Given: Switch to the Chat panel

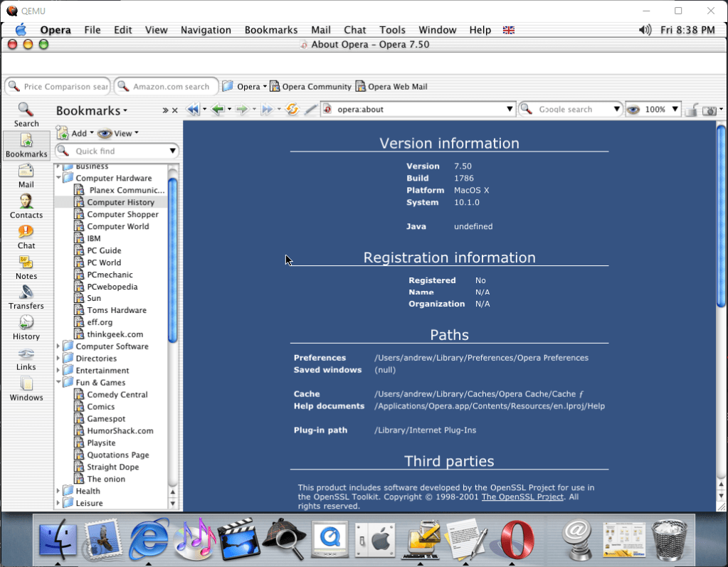Looking at the screenshot, I should [26, 236].
